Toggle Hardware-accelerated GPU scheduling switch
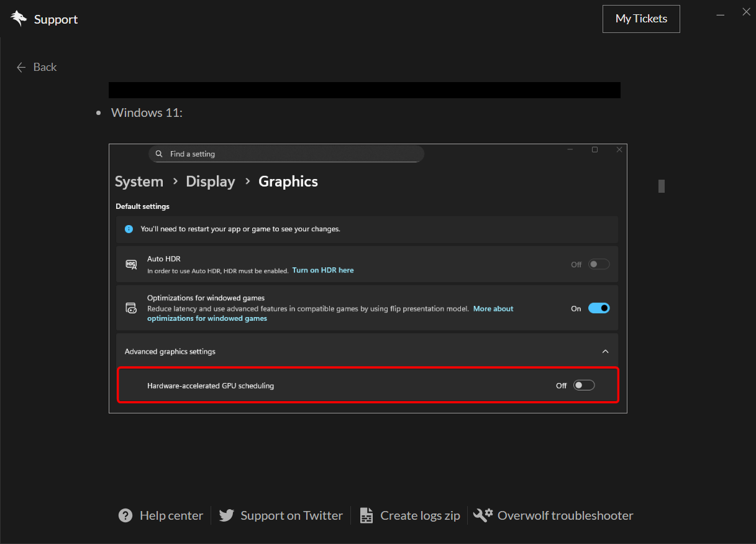This screenshot has height=544, width=756. pos(584,385)
